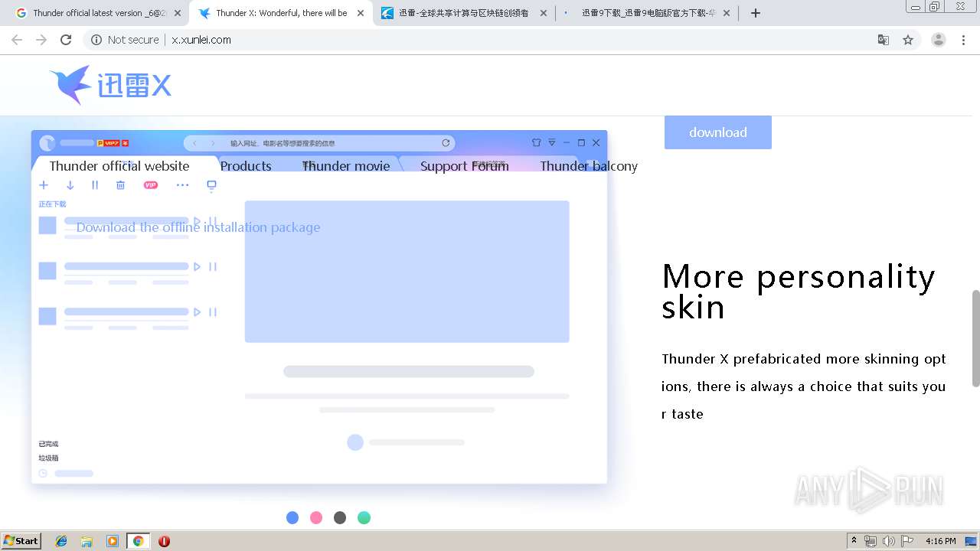Viewport: 980px width, 551px height.
Task: Click the volume tray icon
Action: click(x=888, y=541)
